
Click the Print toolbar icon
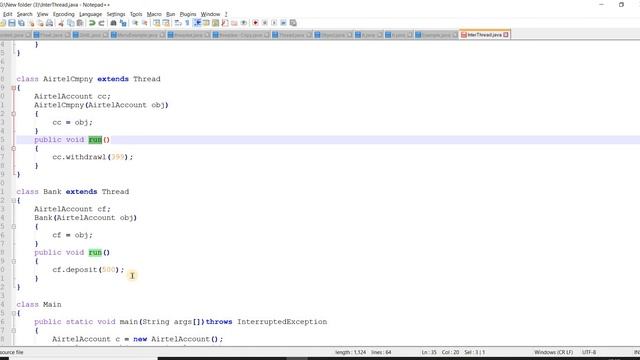click(49, 23)
